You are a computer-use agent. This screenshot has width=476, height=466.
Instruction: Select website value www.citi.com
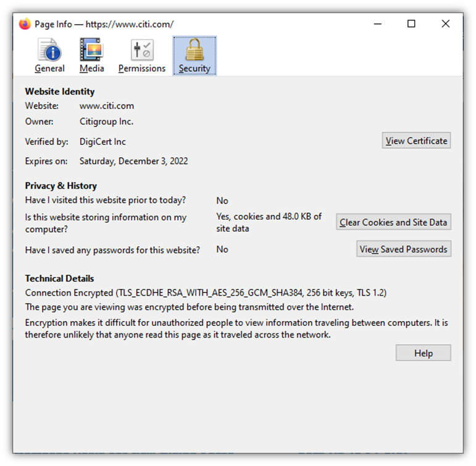107,106
